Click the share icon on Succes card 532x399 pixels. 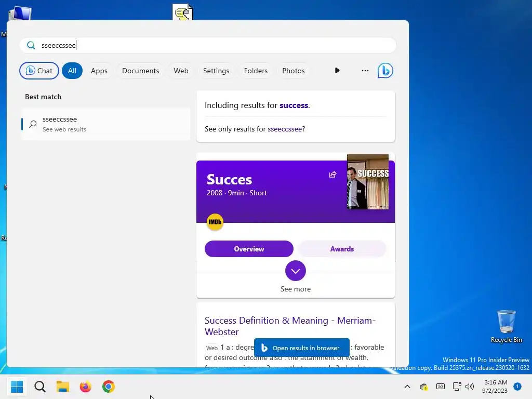(332, 175)
